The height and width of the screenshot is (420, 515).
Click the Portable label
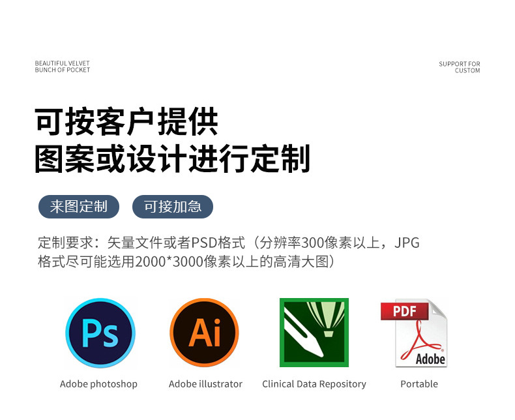419,384
